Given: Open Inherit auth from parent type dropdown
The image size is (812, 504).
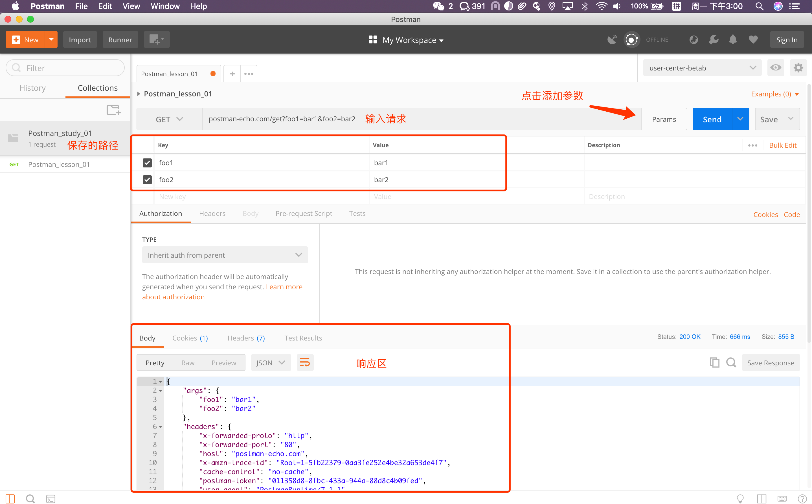Looking at the screenshot, I should coord(225,255).
